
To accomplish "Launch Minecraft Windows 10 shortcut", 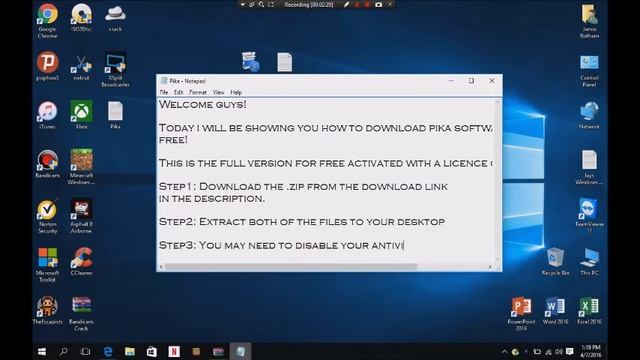I will tap(81, 167).
